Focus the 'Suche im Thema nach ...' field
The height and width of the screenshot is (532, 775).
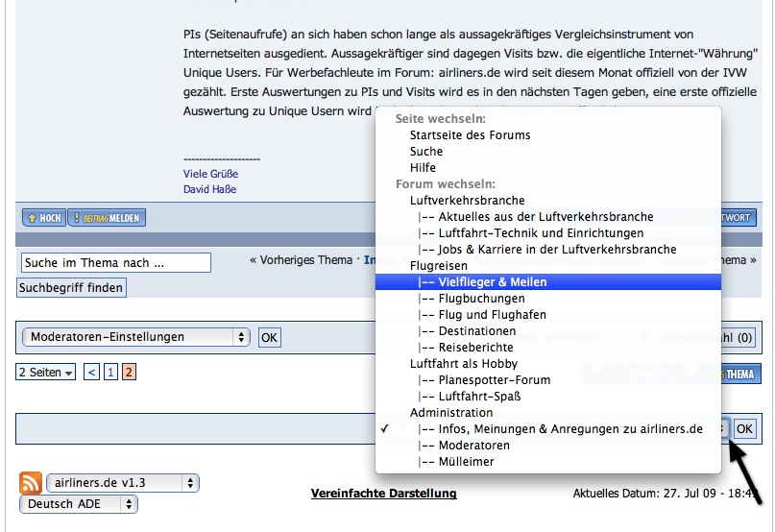[x=115, y=262]
